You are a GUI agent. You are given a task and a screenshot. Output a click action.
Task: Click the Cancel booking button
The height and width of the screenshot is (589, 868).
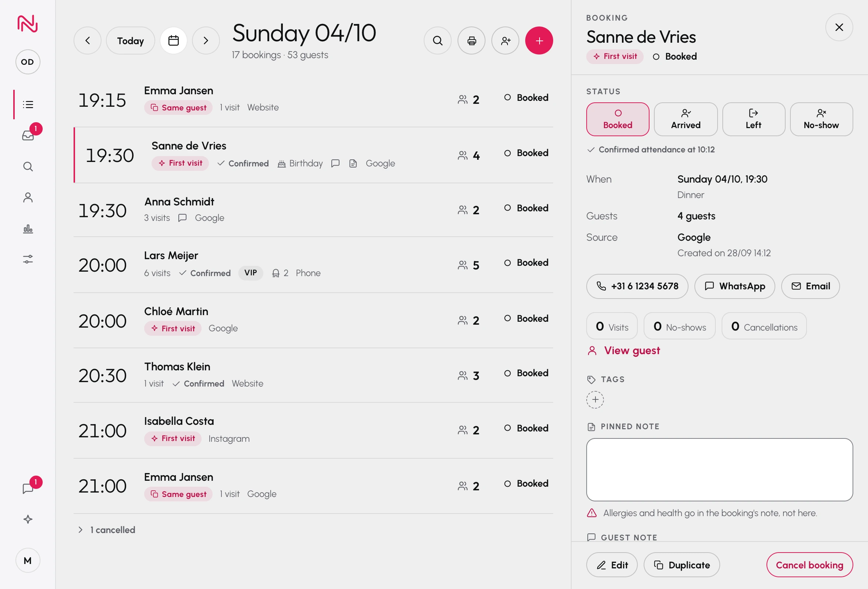tap(810, 565)
